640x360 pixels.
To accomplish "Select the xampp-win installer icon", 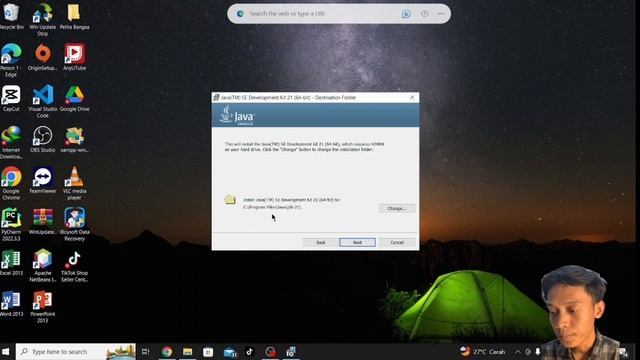I will tap(74, 140).
